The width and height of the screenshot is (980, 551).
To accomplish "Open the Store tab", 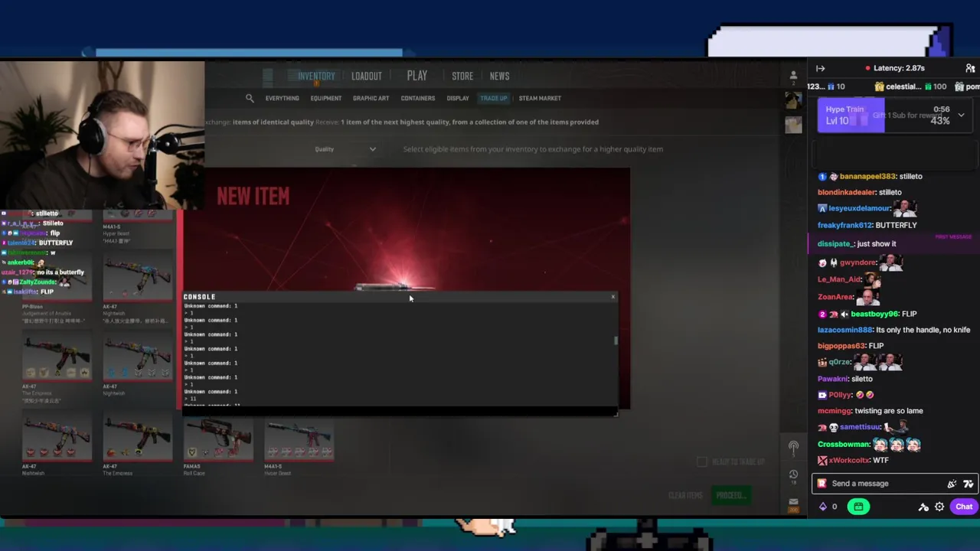I will point(462,76).
